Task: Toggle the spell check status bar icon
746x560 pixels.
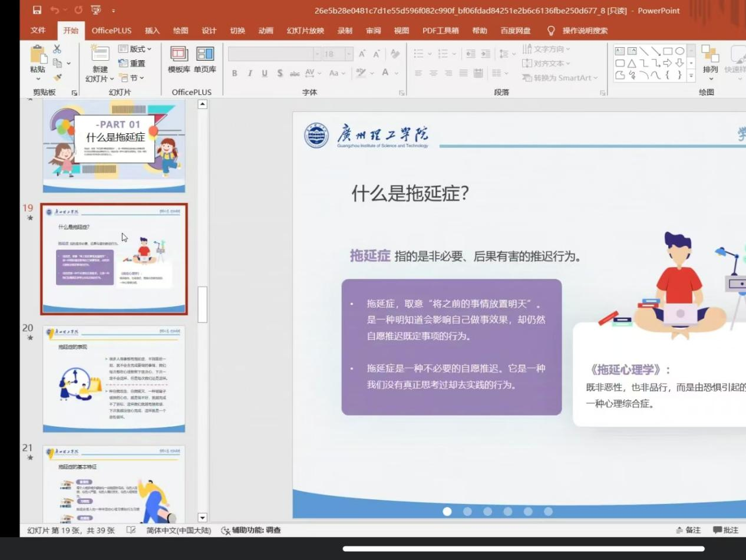Action: (131, 530)
